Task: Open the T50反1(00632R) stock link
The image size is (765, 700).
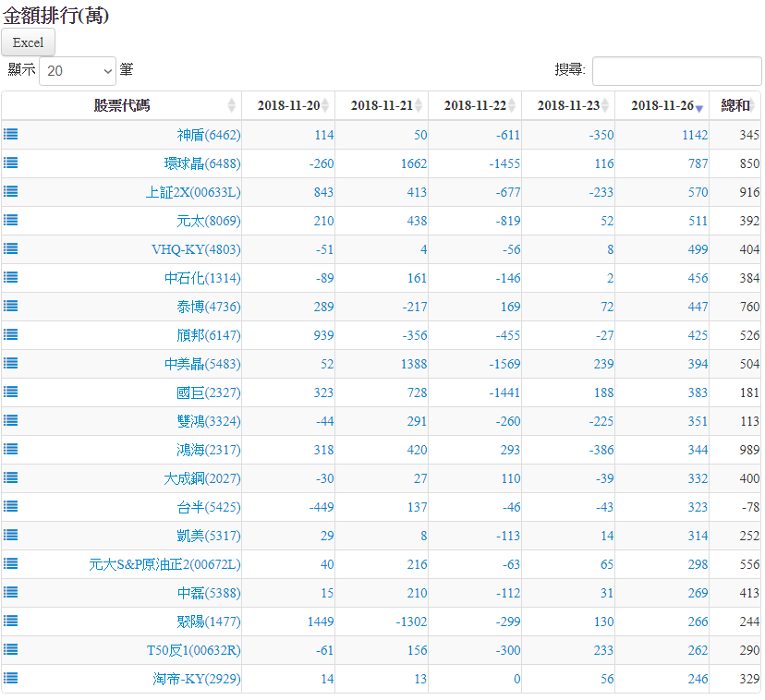Action: 194,650
